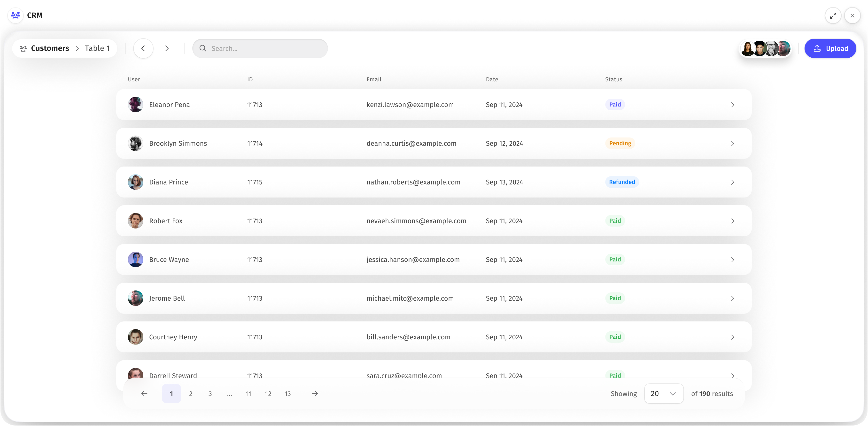Click the Refunded status badge
This screenshot has width=868, height=426.
622,182
